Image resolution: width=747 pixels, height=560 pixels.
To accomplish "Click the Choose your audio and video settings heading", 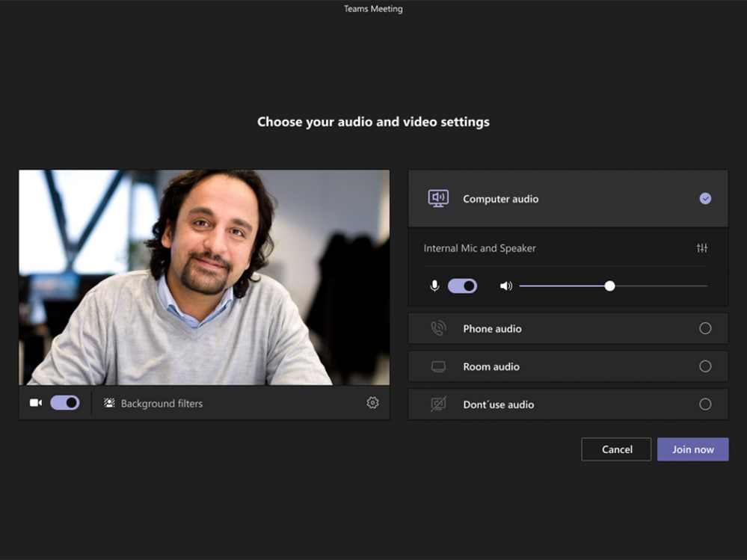I will coord(373,122).
